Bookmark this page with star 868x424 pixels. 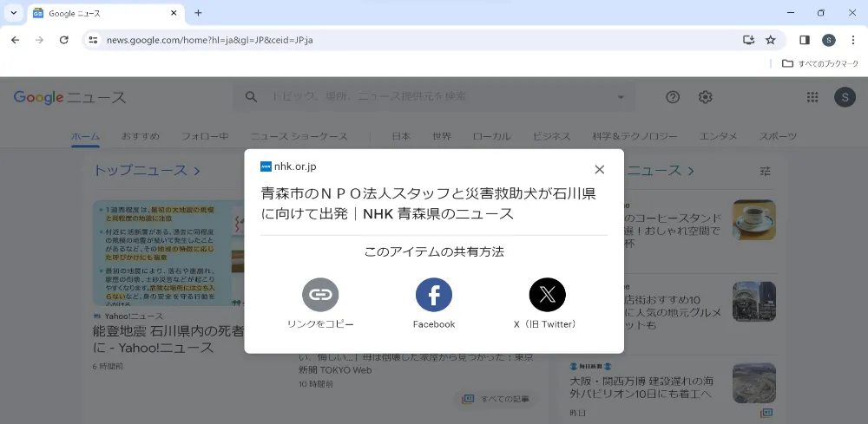770,40
